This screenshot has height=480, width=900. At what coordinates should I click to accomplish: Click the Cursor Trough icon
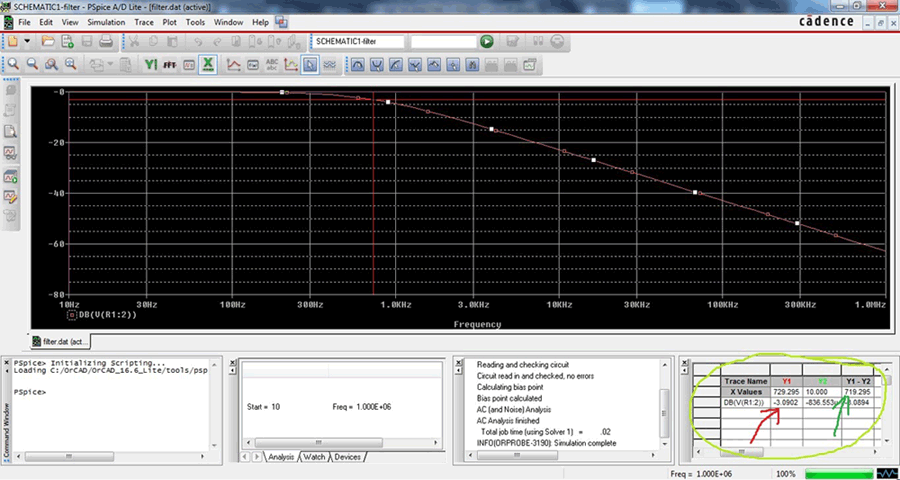377,65
